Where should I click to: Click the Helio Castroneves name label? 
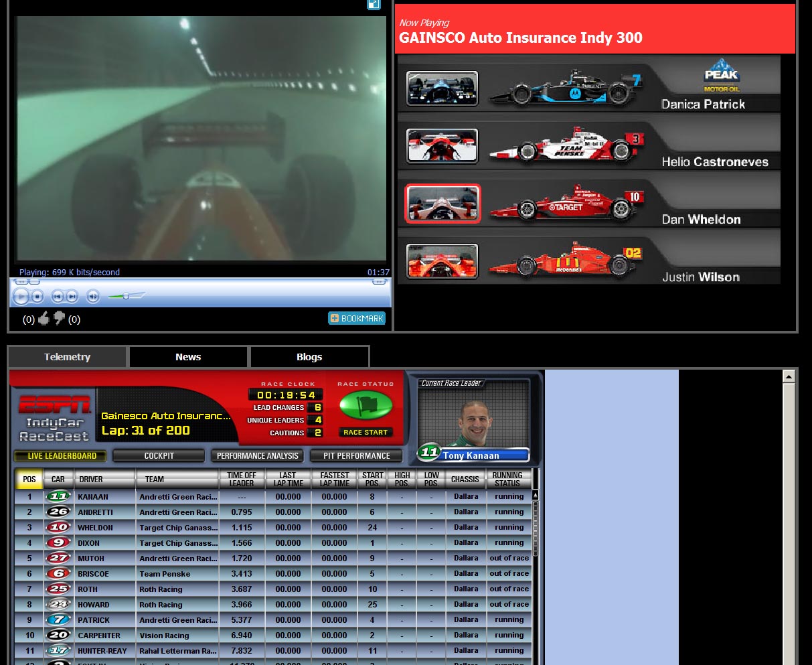pos(715,162)
